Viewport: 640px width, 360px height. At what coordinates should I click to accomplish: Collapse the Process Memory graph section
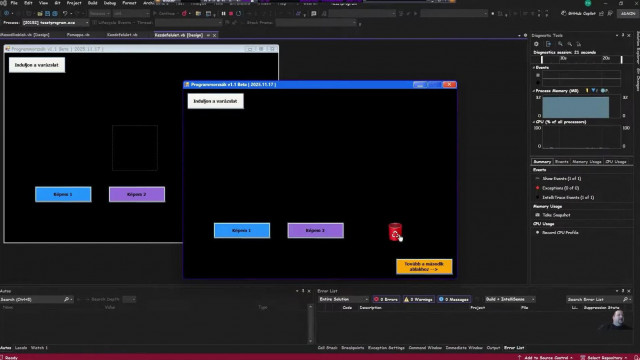coord(534,91)
